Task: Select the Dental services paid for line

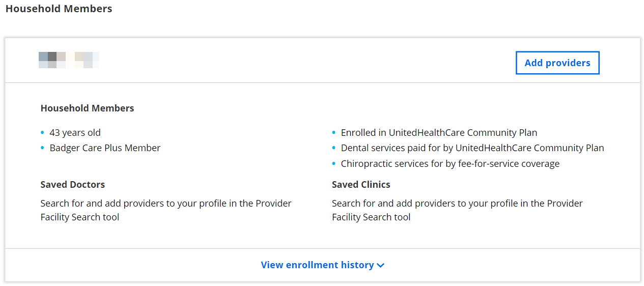Action: coord(472,148)
